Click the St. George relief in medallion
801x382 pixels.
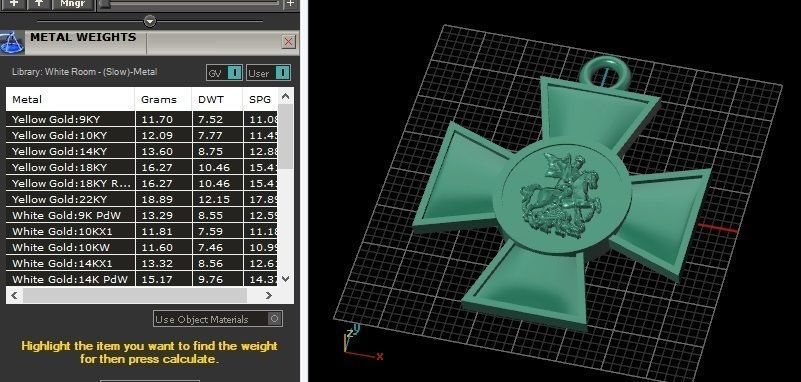[560, 195]
